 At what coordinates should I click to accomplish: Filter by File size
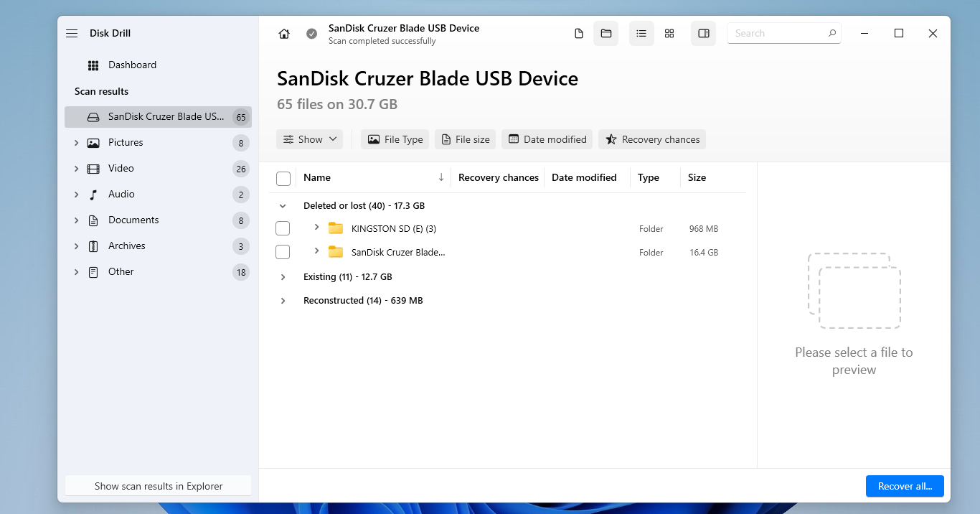[x=465, y=139]
